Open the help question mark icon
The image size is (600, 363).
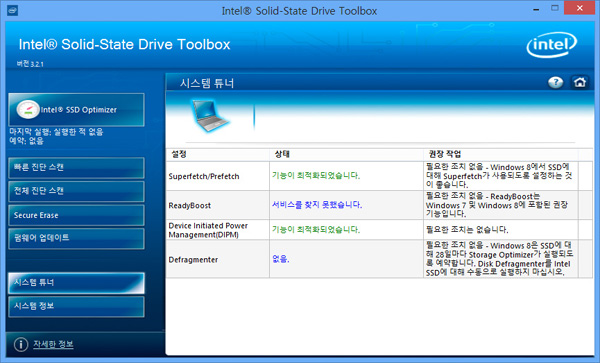(x=555, y=82)
